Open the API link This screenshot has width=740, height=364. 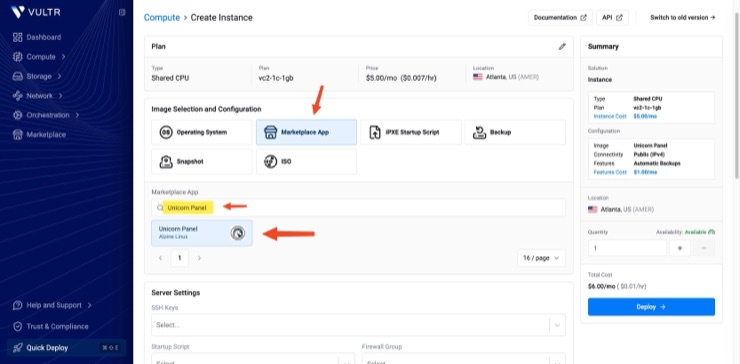(612, 17)
